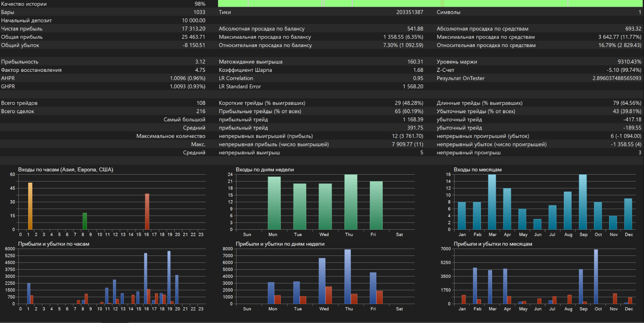Click the Mon bar in weekday entries chart

click(274, 203)
